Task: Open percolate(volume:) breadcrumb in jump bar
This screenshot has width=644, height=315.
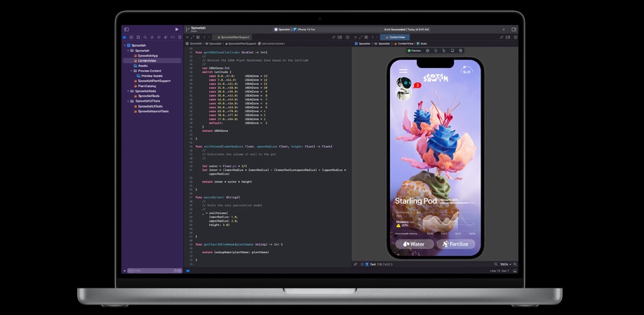Action: 271,43
